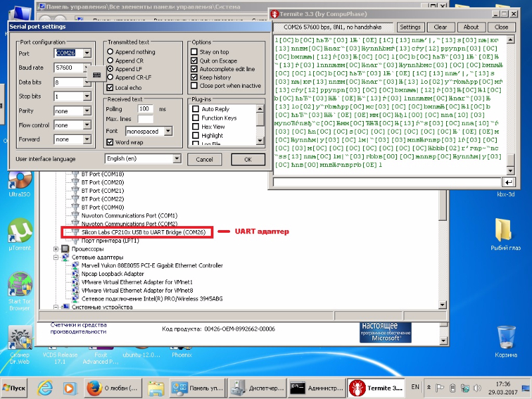Open the Корзина recycle bin

pyautogui.click(x=506, y=342)
